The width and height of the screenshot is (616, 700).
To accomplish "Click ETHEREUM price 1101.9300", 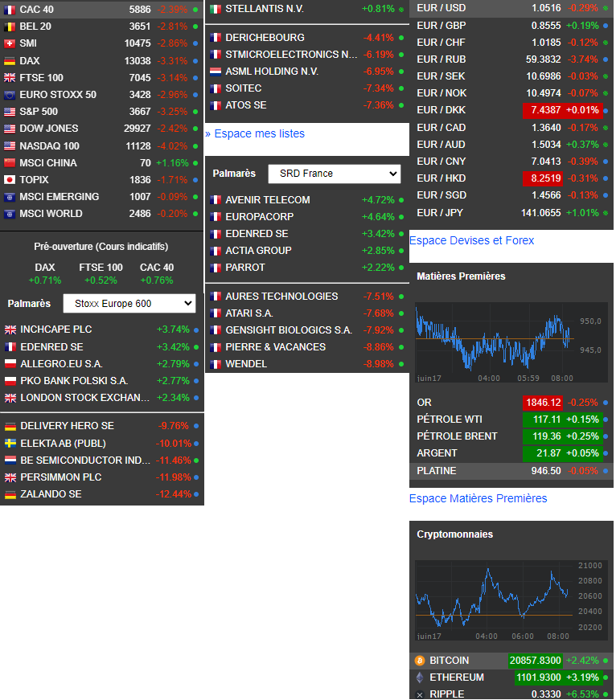I will tap(539, 677).
